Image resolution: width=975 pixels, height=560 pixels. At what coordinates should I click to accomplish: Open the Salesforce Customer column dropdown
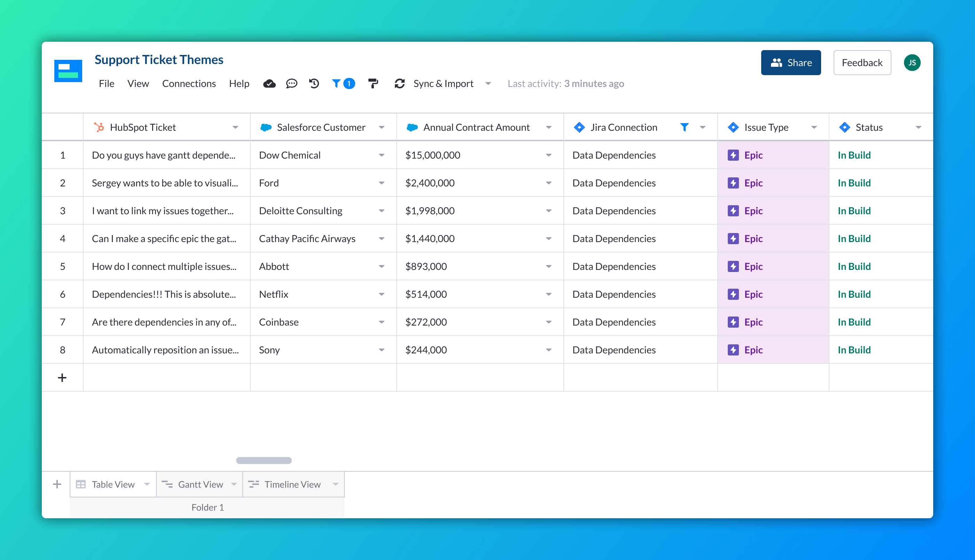tap(381, 127)
